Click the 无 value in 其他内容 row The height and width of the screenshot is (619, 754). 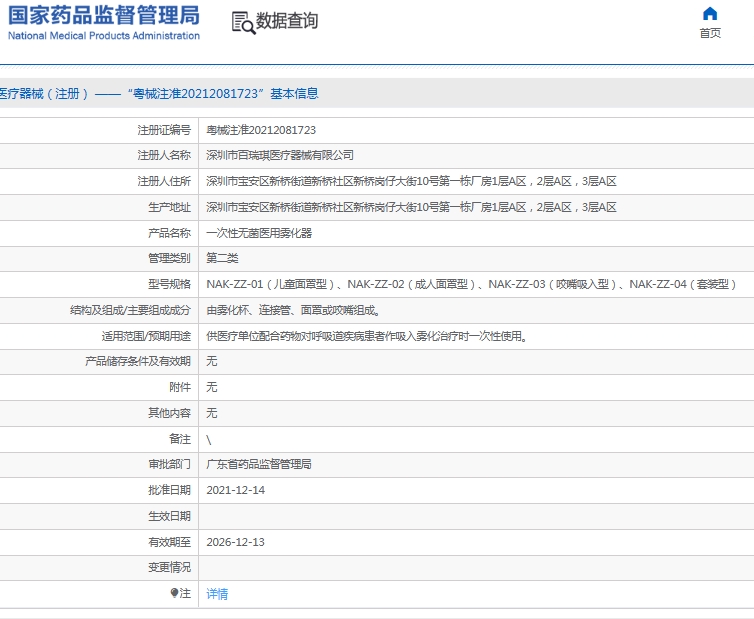(x=212, y=413)
